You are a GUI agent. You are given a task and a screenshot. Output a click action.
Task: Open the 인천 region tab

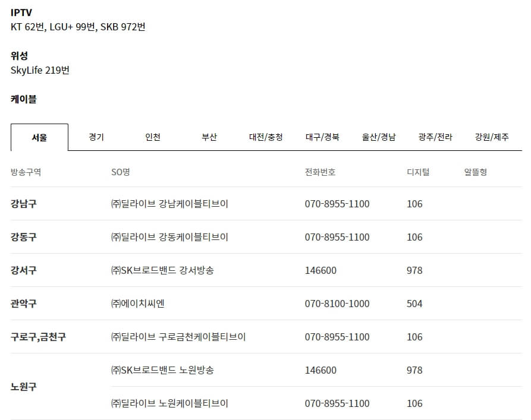coord(152,137)
